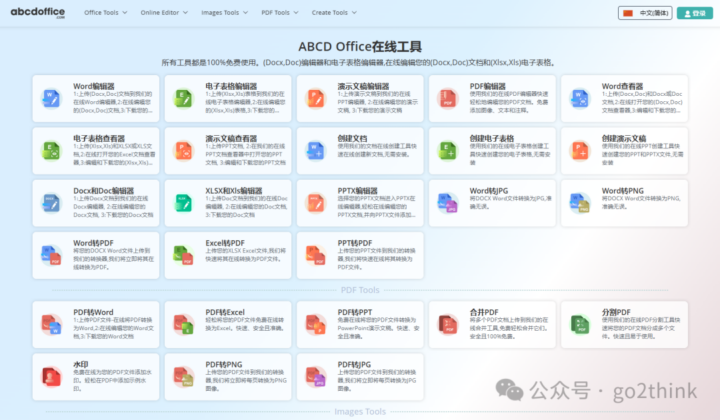The image size is (720, 420).
Task: Expand the Create Tools menu
Action: pyautogui.click(x=334, y=12)
